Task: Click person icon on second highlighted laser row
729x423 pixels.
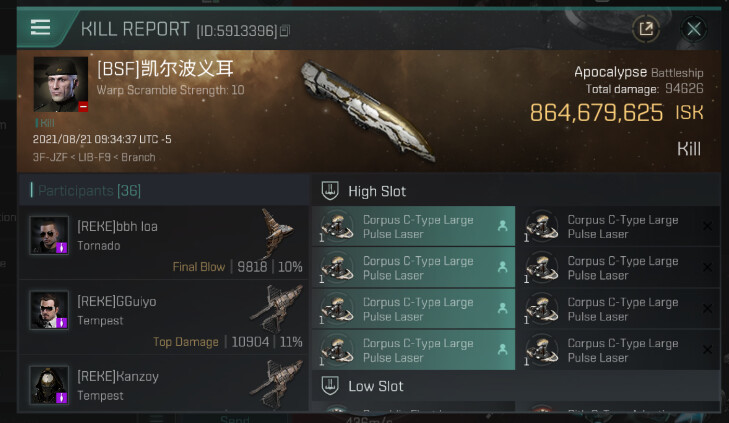Action: 502,267
